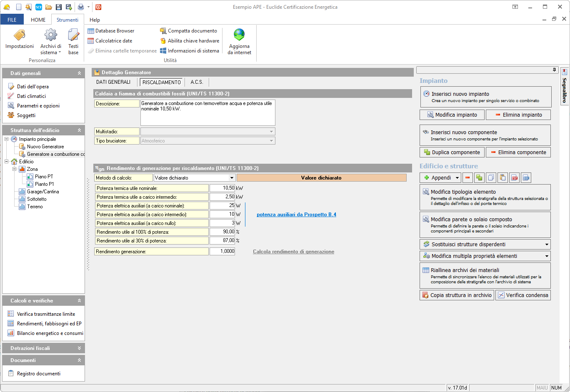
Task: Click the Rendimento utile al 100% input field
Action: 222,232
